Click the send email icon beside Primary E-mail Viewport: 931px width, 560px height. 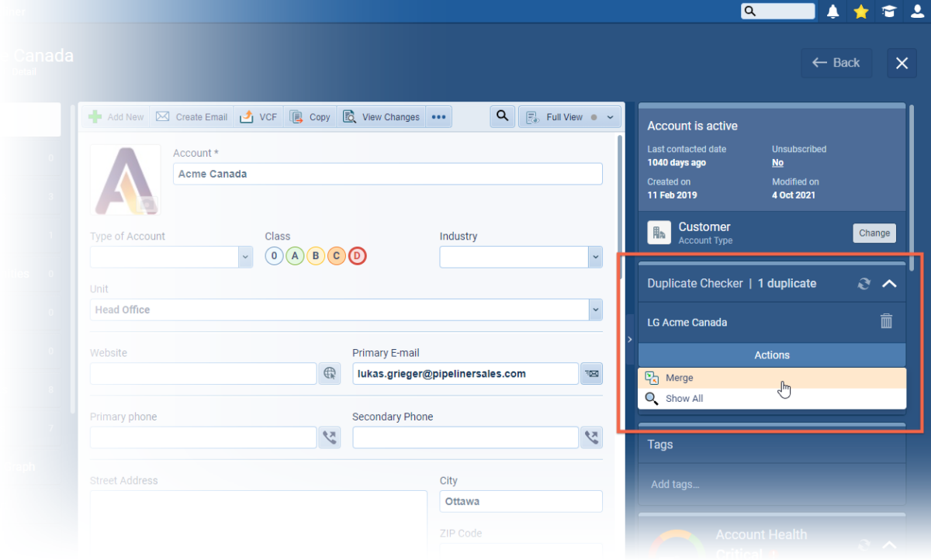pyautogui.click(x=591, y=374)
